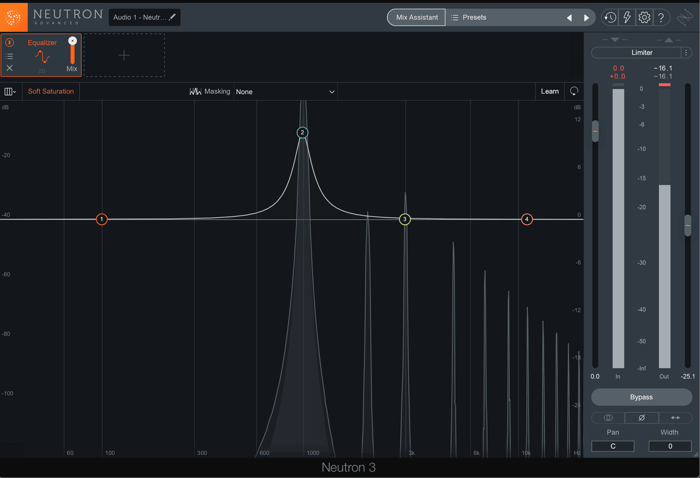Click the Width field showing 0
The height and width of the screenshot is (478, 700).
(x=670, y=446)
